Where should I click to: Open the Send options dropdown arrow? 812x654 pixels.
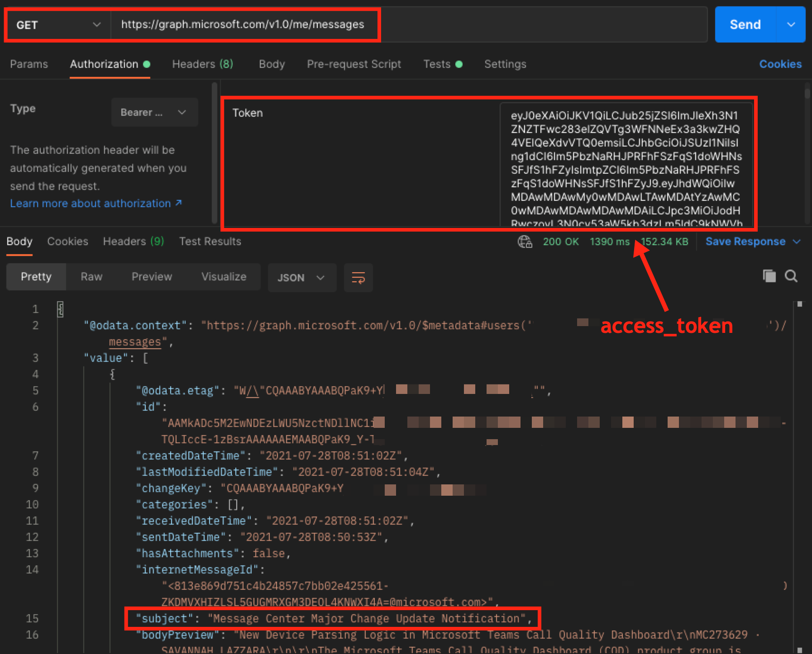coord(791,24)
